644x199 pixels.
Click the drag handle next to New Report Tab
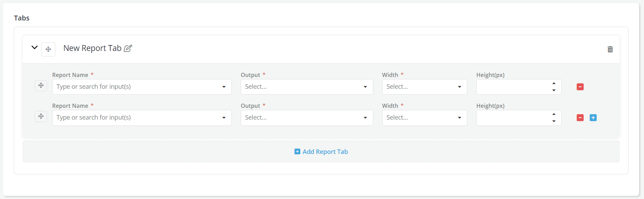tap(48, 49)
